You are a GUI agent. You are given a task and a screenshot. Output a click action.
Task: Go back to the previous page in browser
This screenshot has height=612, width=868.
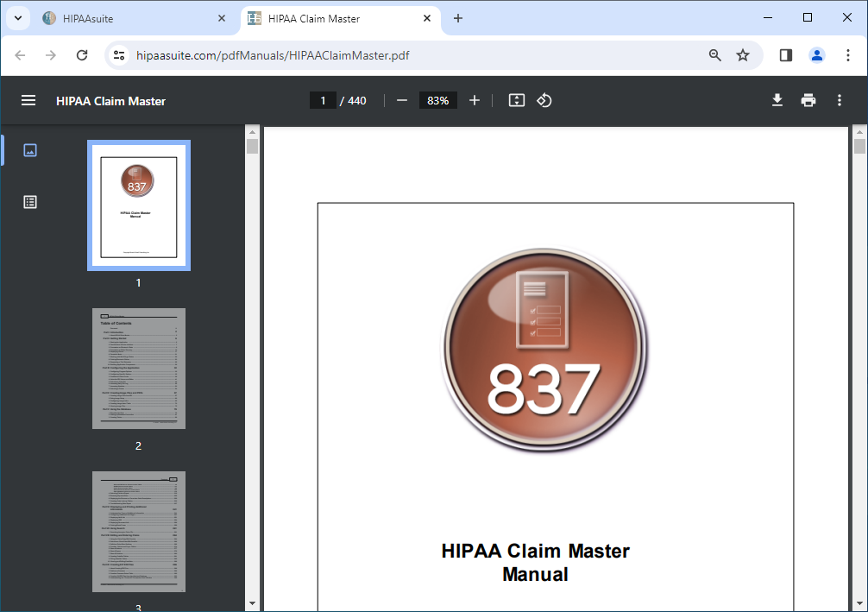[20, 55]
